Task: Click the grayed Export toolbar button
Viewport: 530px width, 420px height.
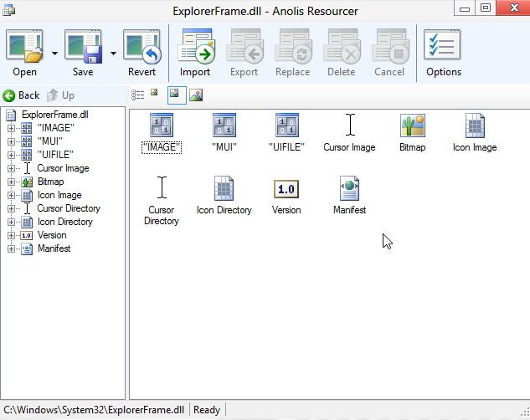Action: click(244, 54)
